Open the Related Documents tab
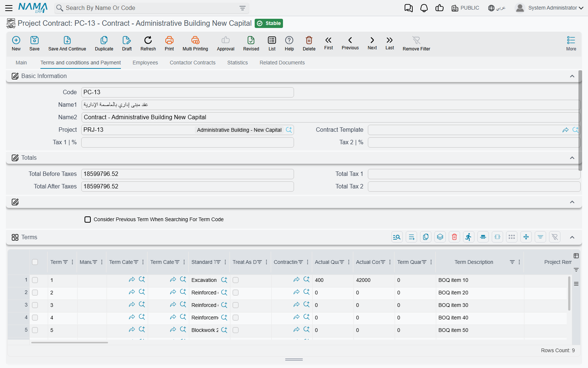This screenshot has height=368, width=588. coord(282,63)
